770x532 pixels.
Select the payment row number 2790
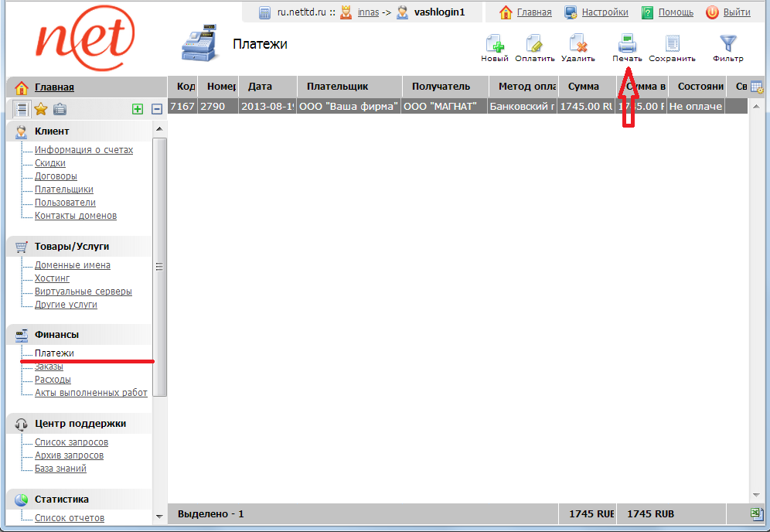[x=213, y=107]
